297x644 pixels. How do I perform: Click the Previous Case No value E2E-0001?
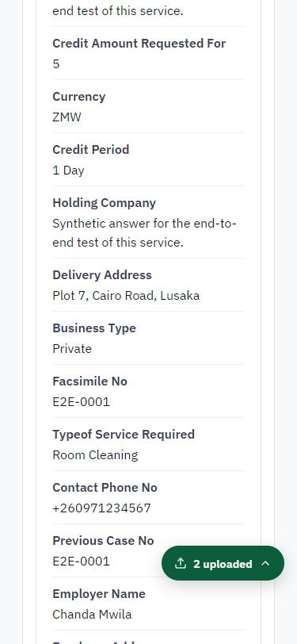[81, 561]
